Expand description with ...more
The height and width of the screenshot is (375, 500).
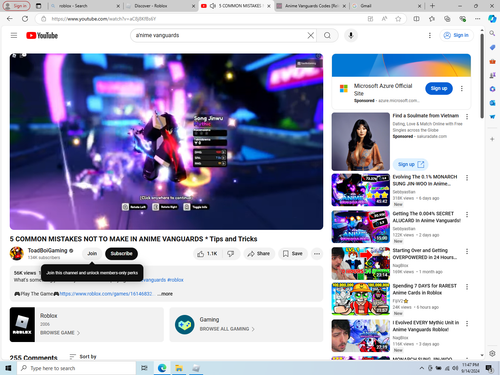pyautogui.click(x=166, y=294)
